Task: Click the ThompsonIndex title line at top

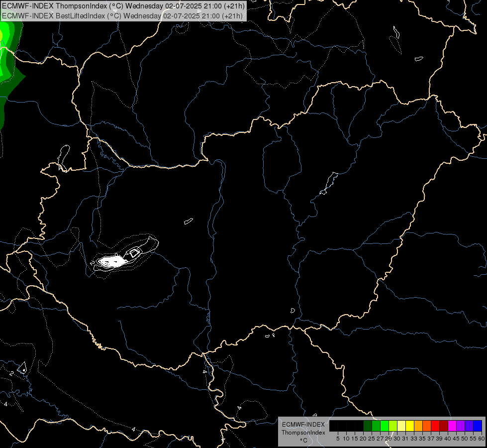Action: click(x=123, y=6)
